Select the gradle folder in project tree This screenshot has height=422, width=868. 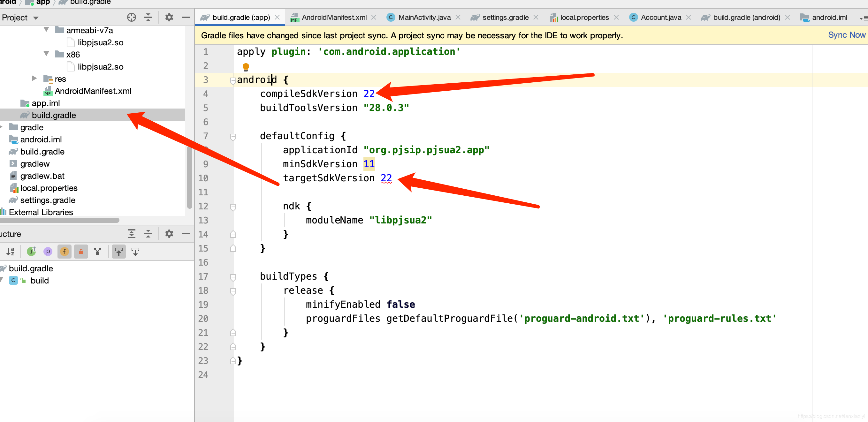tap(26, 127)
